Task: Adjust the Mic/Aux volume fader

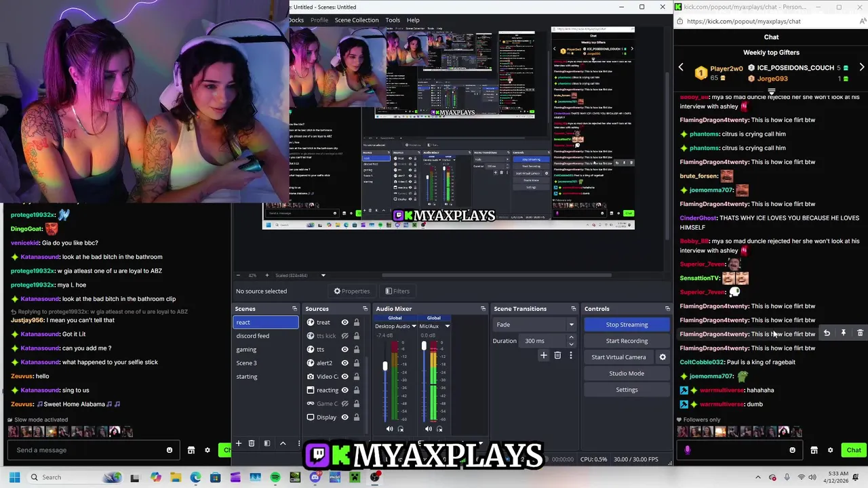Action: 424,346
